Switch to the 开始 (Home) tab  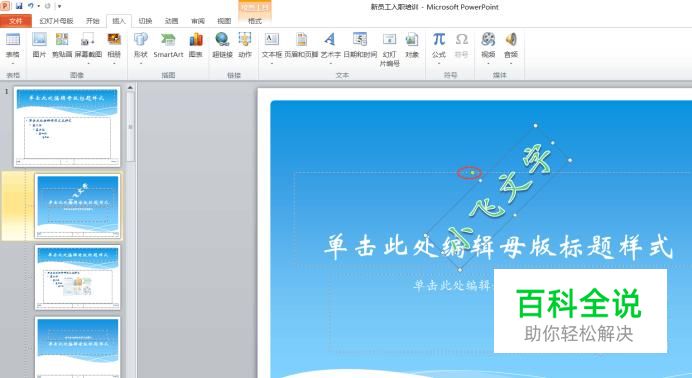tap(93, 21)
